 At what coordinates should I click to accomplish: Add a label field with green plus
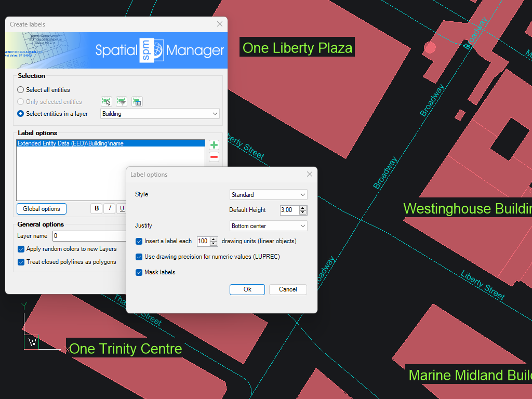(x=214, y=145)
